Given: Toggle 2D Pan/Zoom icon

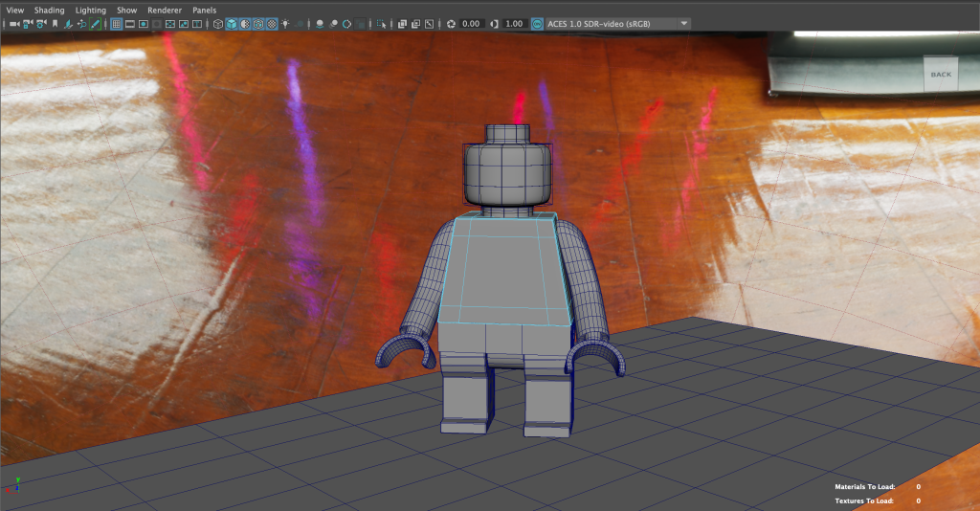Looking at the screenshot, I should coord(81,24).
